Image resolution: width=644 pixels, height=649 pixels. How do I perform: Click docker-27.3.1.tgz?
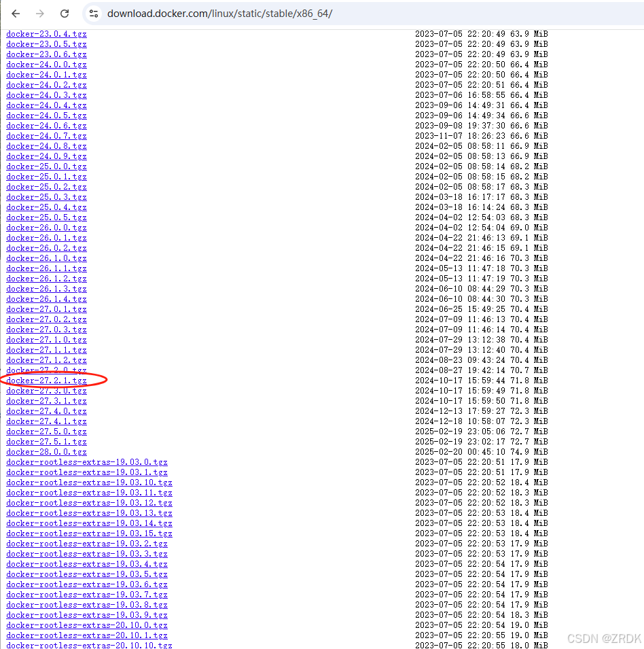(x=46, y=401)
